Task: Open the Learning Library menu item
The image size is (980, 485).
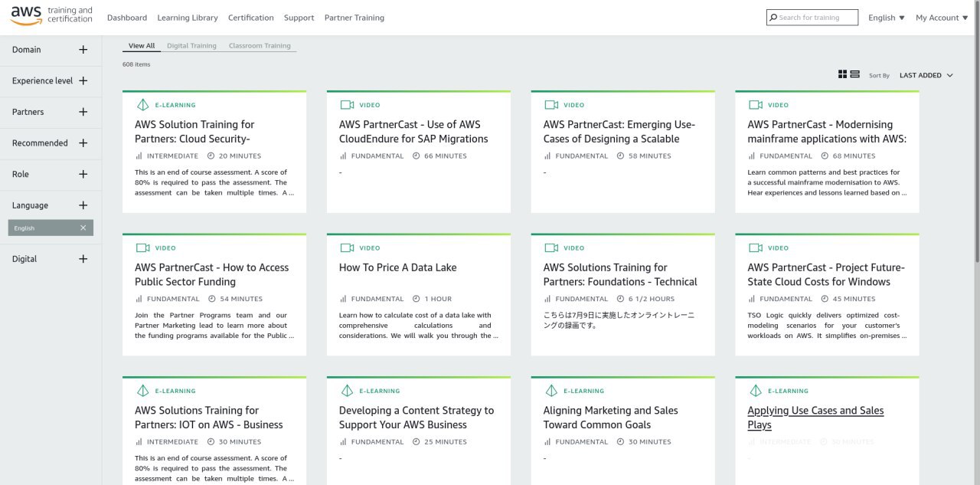Action: pyautogui.click(x=188, y=18)
